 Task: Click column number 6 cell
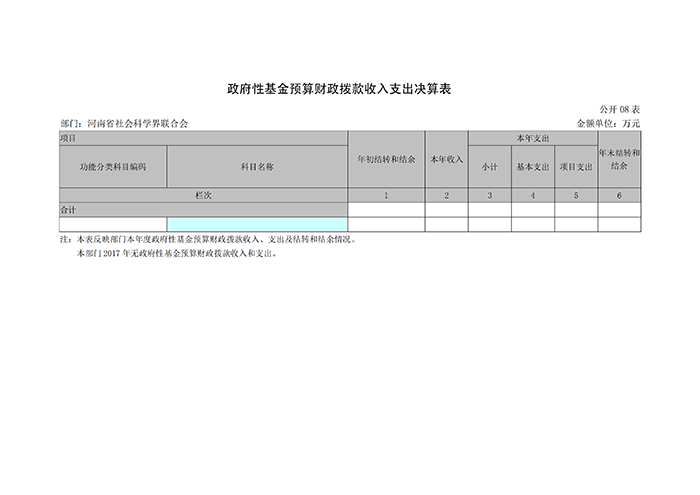pyautogui.click(x=619, y=196)
